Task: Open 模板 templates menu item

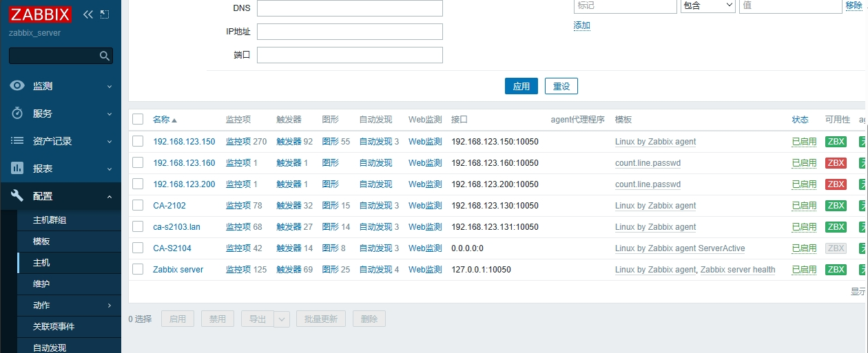Action: coord(42,242)
